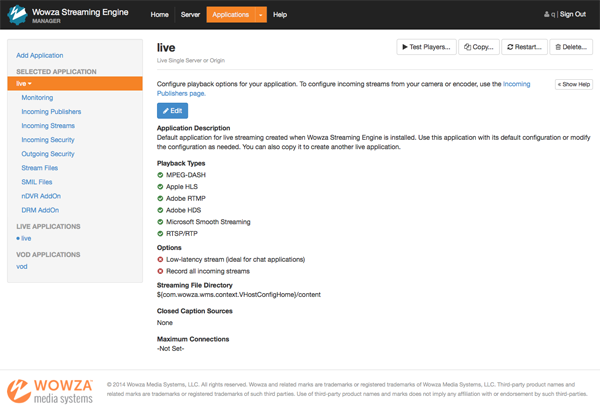600x409 pixels.
Task: Sign out of the manager
Action: (572, 15)
